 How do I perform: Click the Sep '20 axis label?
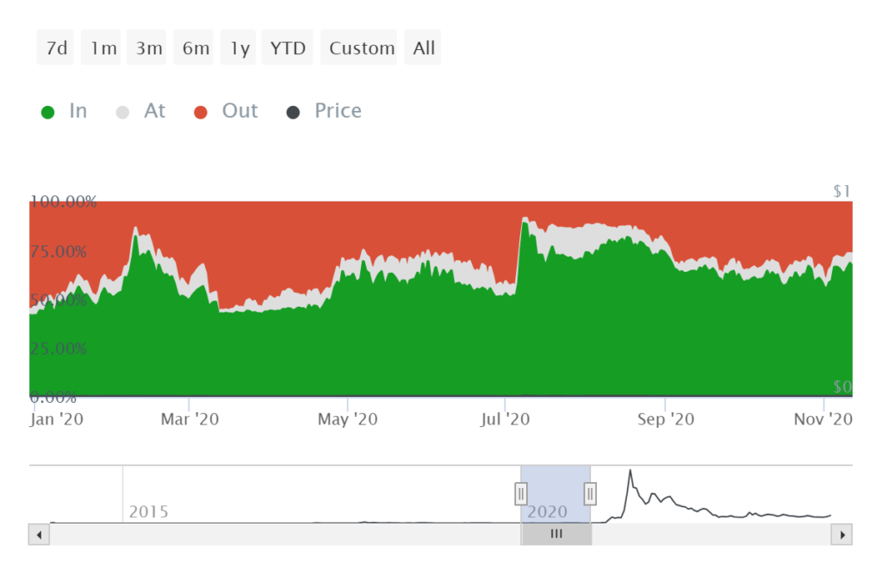point(666,419)
